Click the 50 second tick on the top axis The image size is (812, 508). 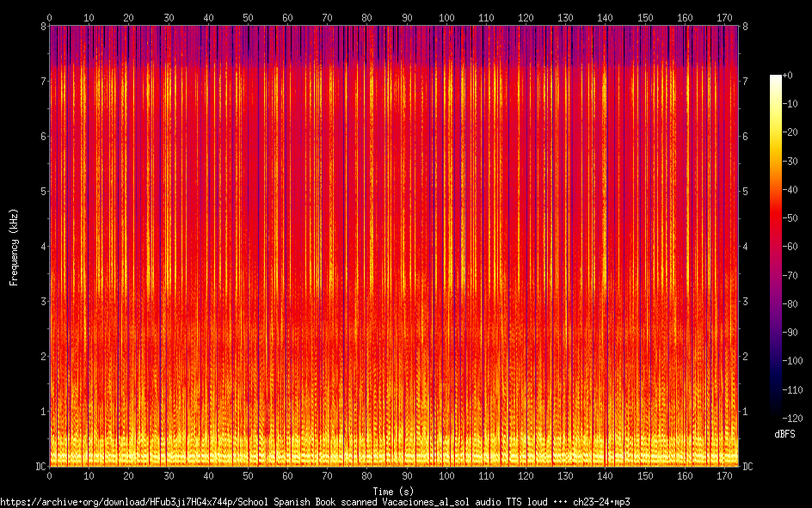(x=248, y=17)
